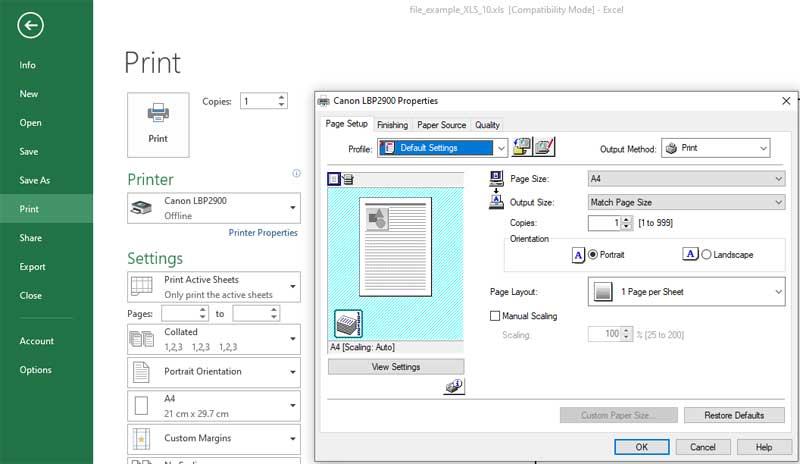Click the Help button in the dialog
Viewport: 800px width, 464px height.
(764, 447)
